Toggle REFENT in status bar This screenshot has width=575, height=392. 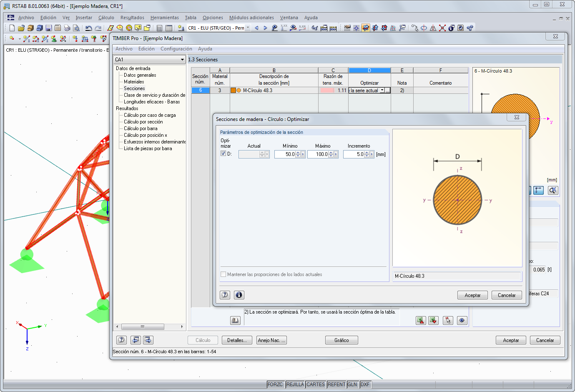coord(336,384)
